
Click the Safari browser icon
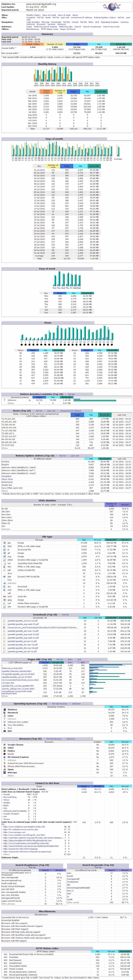coord(4,747)
